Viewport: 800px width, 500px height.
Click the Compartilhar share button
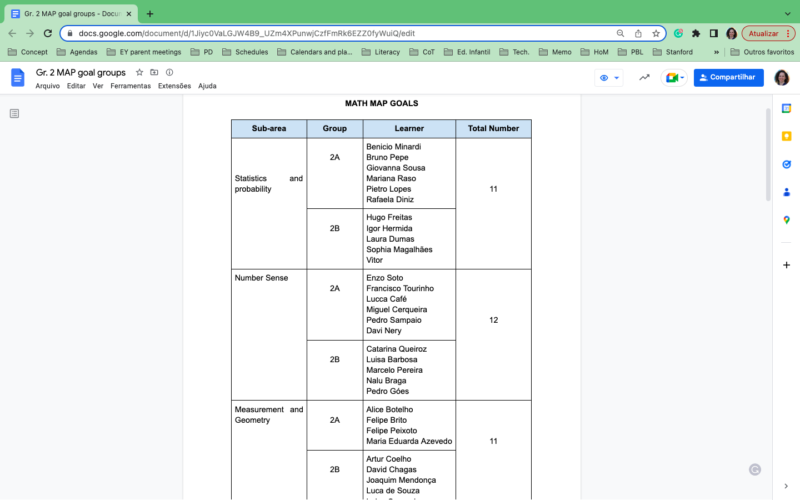[729, 78]
